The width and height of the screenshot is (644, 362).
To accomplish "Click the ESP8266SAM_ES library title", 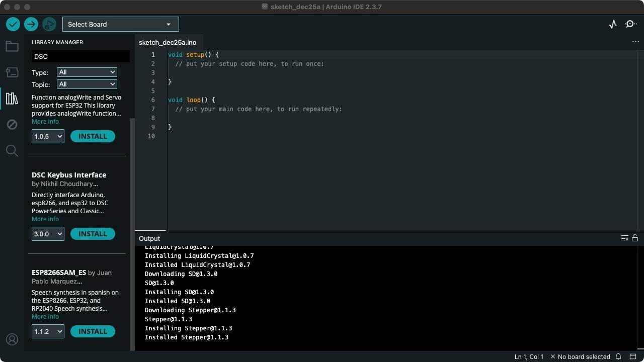I will tap(59, 273).
